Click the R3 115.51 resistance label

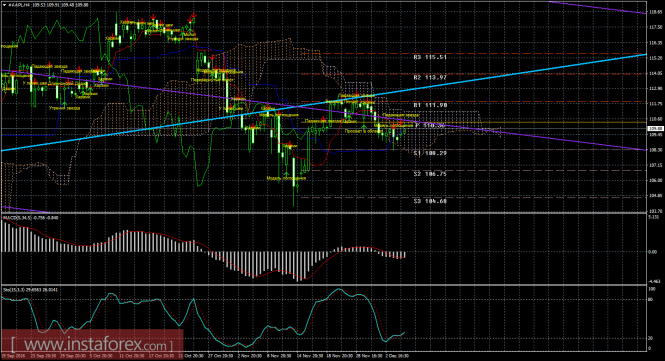tap(430, 57)
